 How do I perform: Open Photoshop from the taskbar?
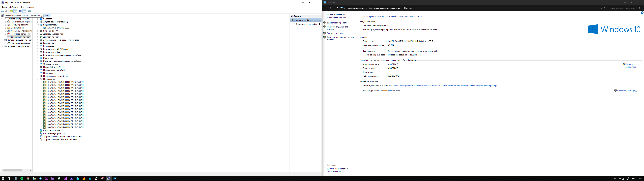[90, 178]
